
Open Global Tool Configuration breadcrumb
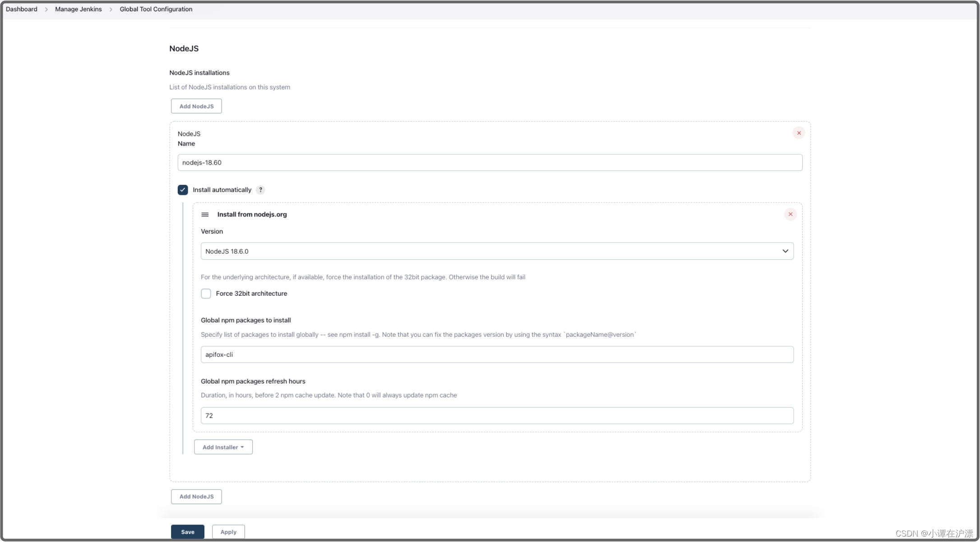click(x=156, y=9)
